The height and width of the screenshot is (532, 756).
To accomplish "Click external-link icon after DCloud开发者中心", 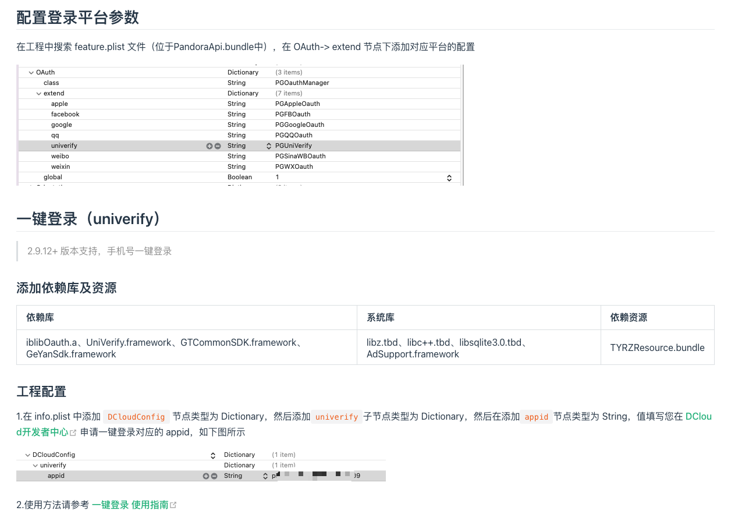I will pos(73,433).
